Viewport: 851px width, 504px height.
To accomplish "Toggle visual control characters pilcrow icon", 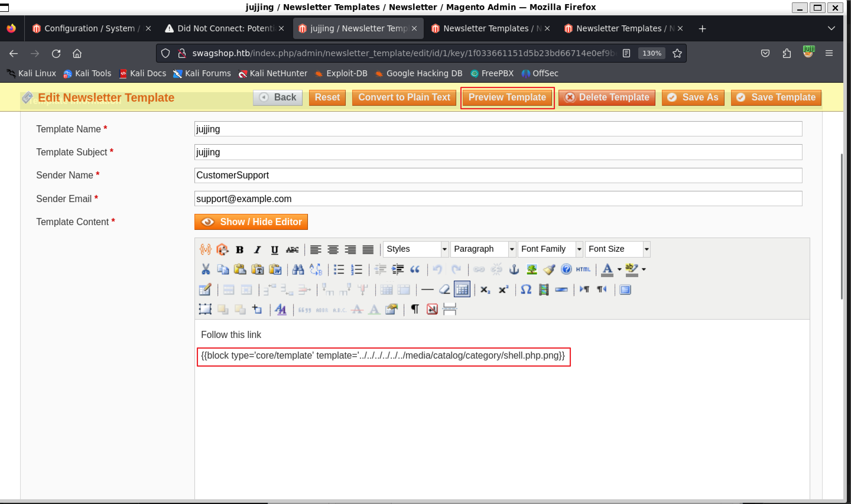I will pyautogui.click(x=415, y=309).
